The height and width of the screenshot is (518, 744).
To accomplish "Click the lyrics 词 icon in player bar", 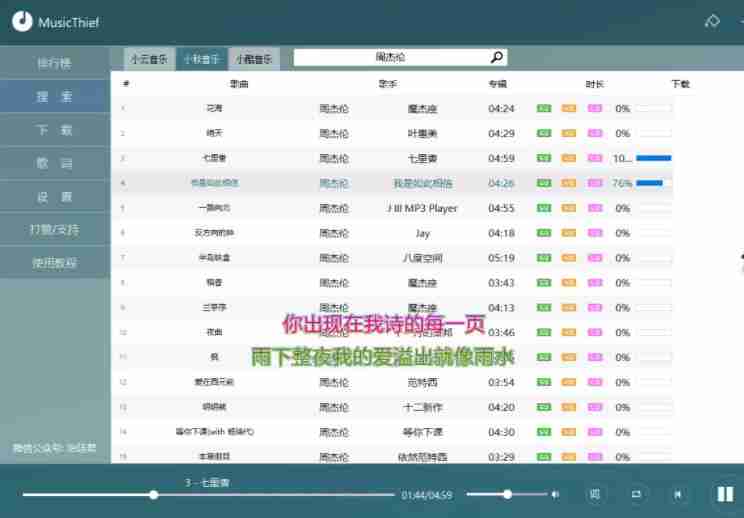I will click(595, 494).
